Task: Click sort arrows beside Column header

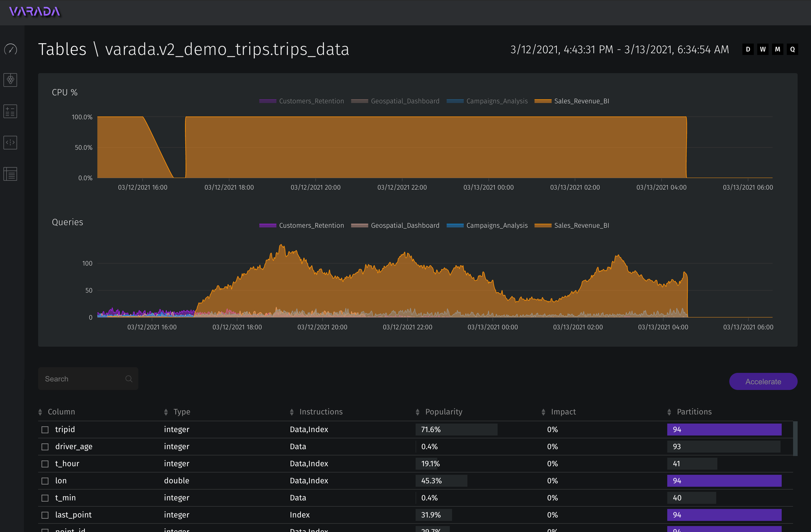Action: 40,412
